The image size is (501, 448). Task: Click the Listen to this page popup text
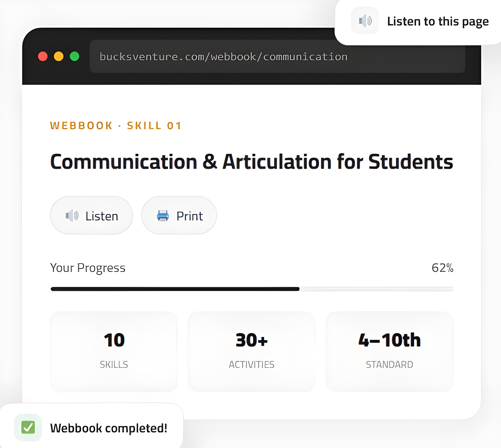pyautogui.click(x=438, y=21)
